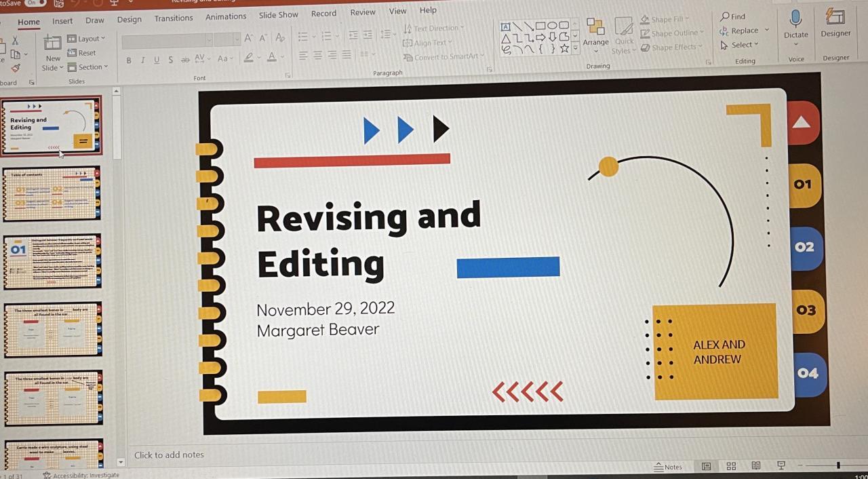Screen dimensions: 868x479
Task: Select the Table of contents slide thumbnail
Action: 52,193
